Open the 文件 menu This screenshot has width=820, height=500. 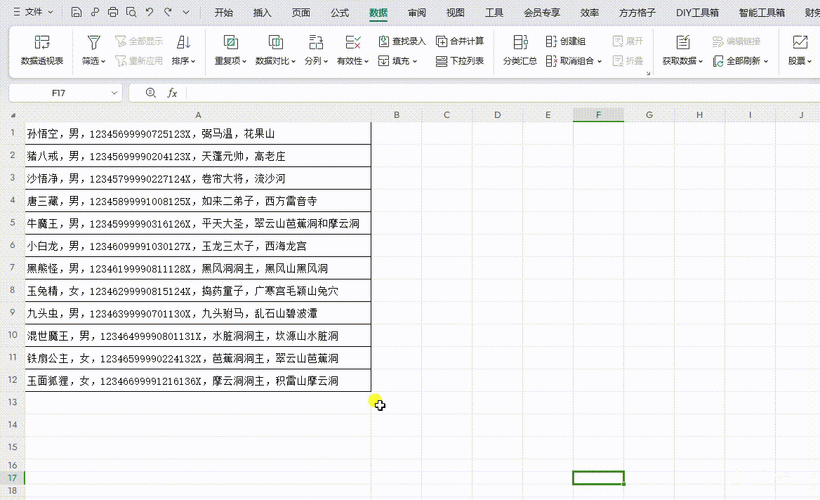pos(33,12)
